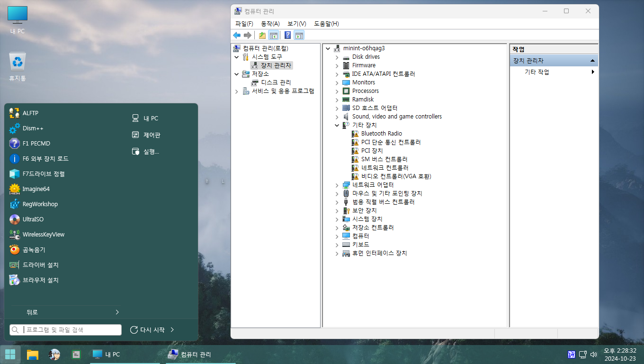
Task: Select the Ramdisk category row
Action: [x=363, y=100]
